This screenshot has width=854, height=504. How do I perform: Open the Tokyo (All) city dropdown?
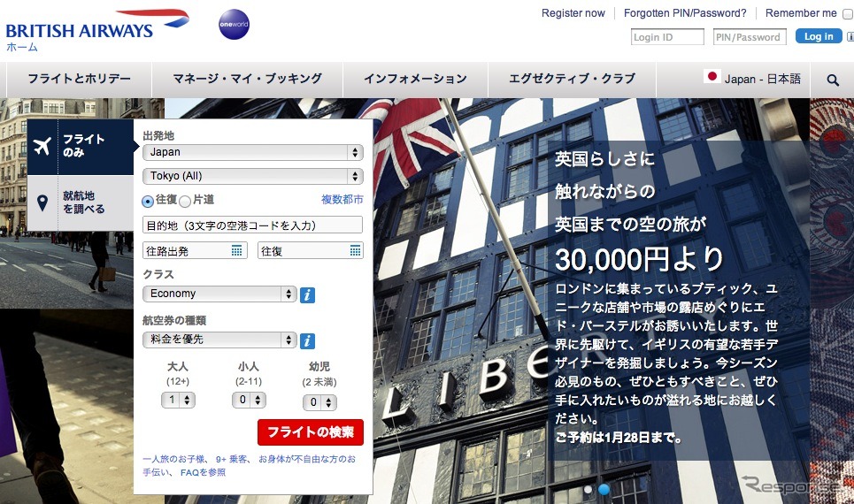(253, 176)
